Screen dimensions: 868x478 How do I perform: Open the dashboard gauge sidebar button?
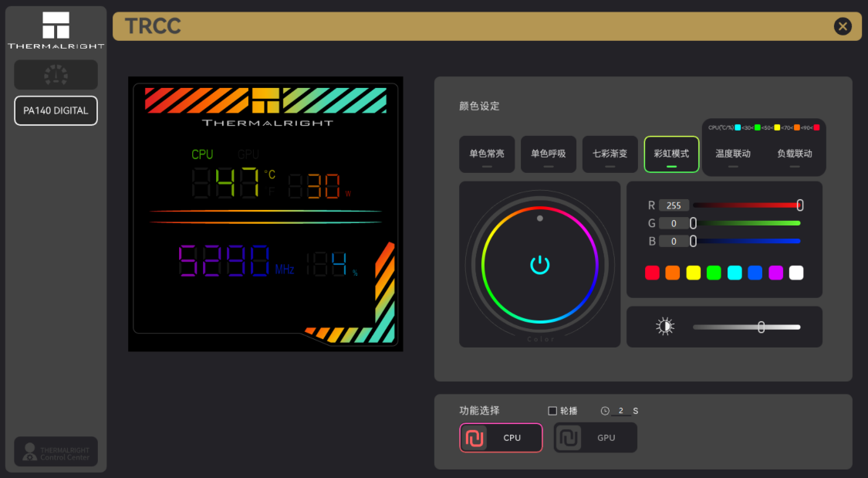[56, 75]
